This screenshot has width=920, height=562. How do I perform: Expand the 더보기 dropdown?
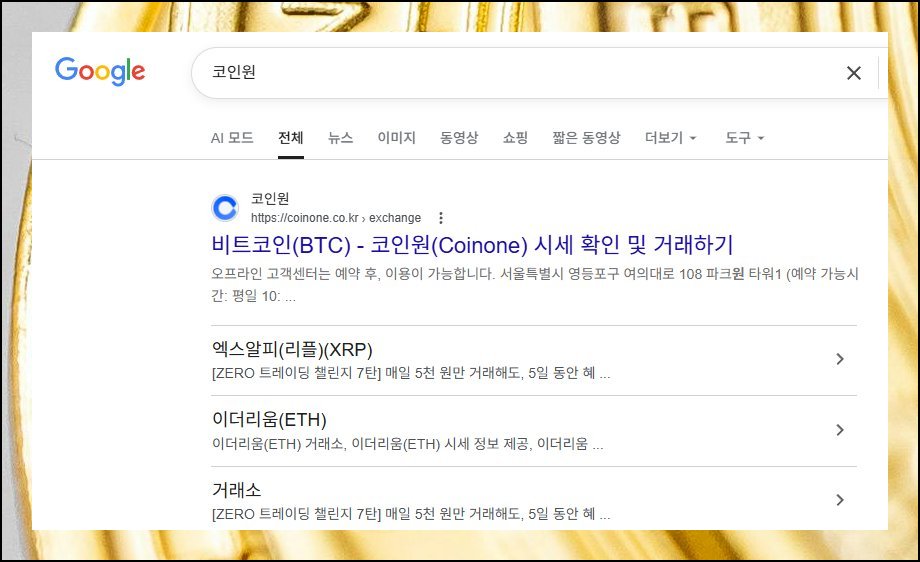tap(670, 138)
